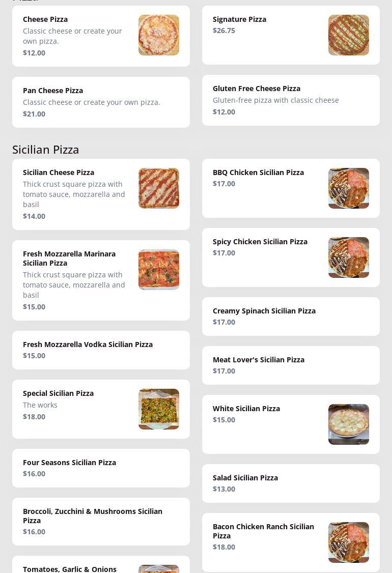Select Broccoli, Zucchini & Mushrooms Sicilian Pizza

click(101, 522)
